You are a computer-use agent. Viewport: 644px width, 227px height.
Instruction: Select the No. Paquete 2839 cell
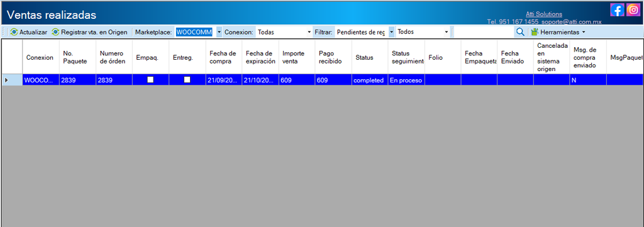click(77, 80)
